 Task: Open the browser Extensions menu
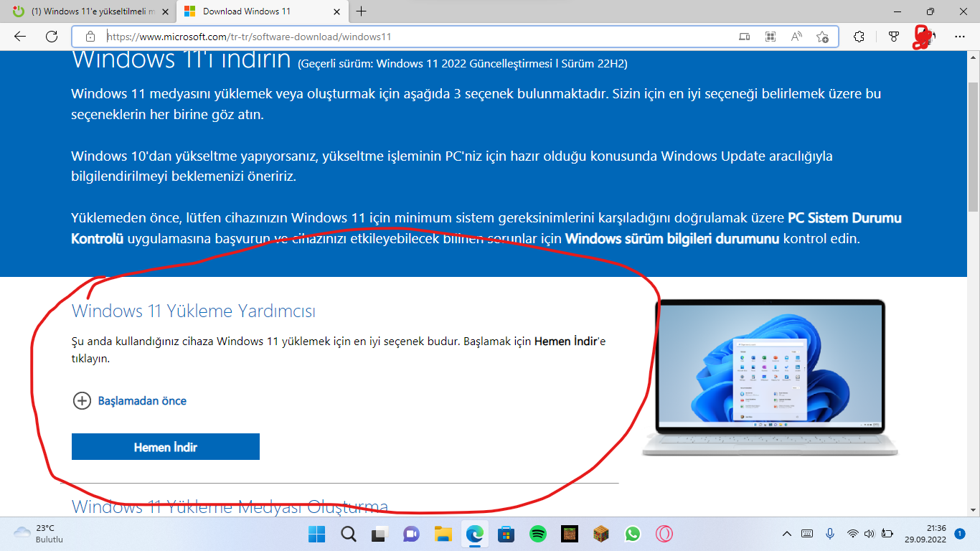(859, 37)
